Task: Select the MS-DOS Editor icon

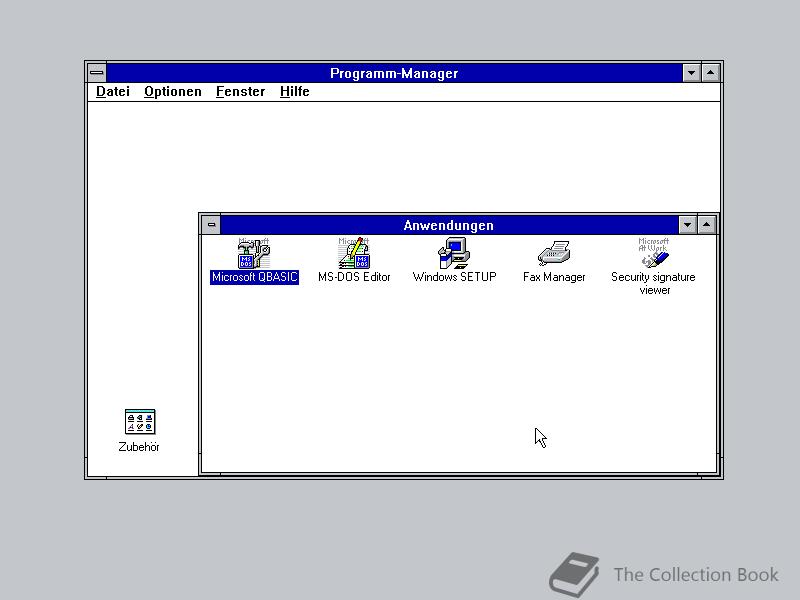Action: point(354,254)
